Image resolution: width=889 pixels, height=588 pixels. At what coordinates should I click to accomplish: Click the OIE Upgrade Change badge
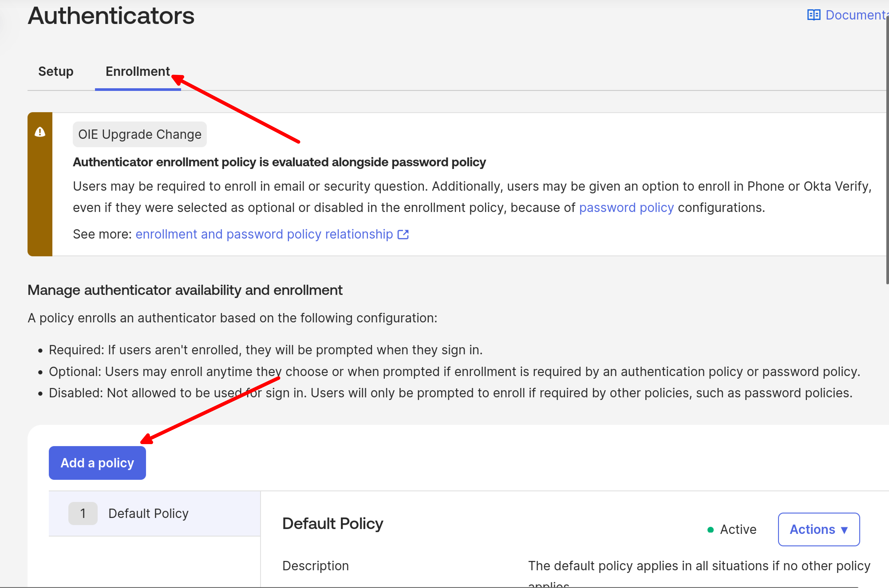tap(140, 134)
